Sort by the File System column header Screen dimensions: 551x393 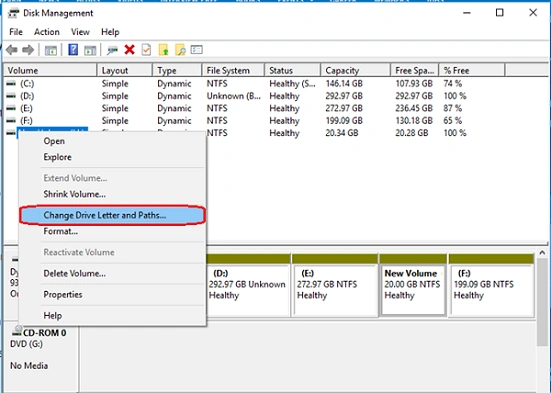[x=233, y=70]
